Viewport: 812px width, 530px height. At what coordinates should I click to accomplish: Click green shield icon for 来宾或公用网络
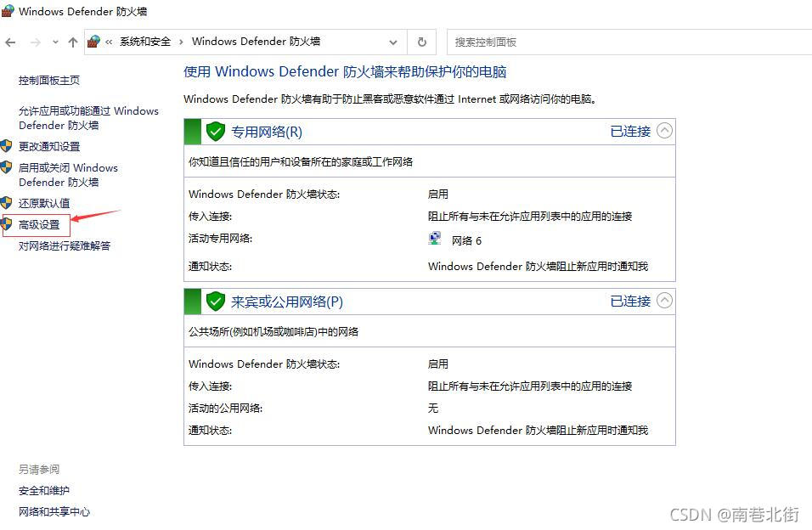216,302
